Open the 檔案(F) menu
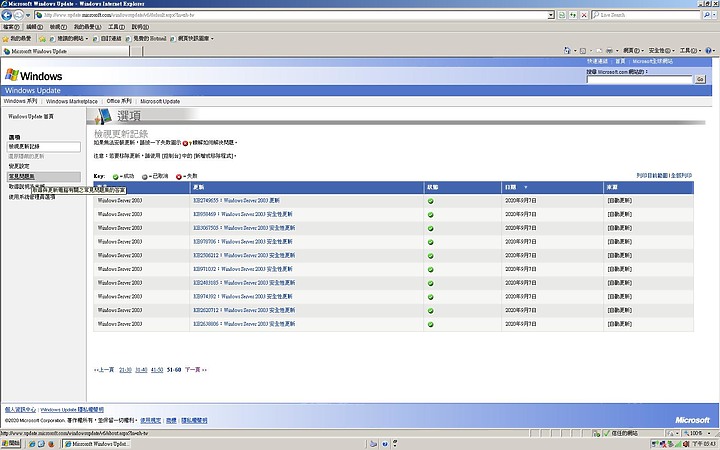The width and height of the screenshot is (720, 450). tap(11, 27)
